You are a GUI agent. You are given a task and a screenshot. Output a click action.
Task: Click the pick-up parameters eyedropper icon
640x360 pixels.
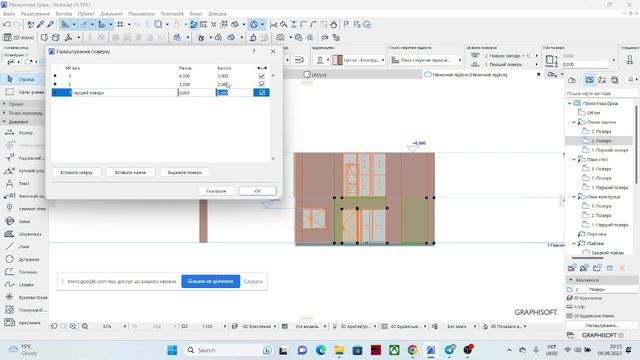(40, 24)
